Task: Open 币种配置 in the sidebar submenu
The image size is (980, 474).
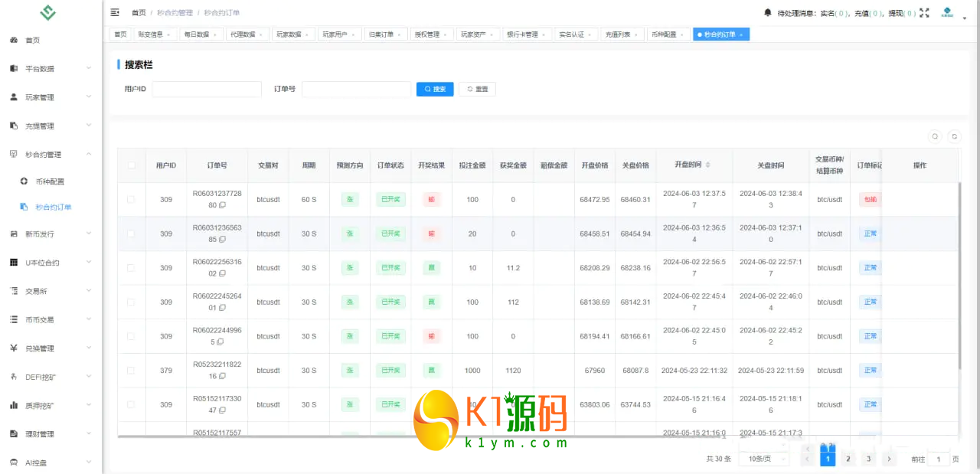Action: [50, 181]
